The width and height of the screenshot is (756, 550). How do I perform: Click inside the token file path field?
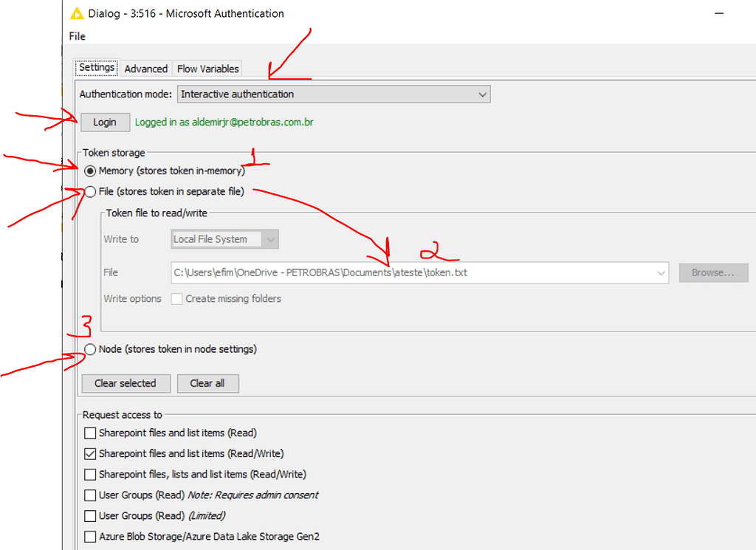pos(406,272)
